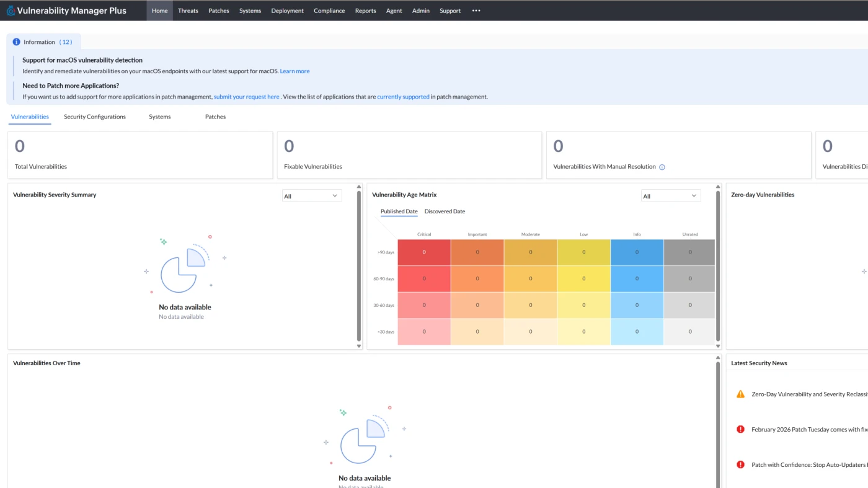The height and width of the screenshot is (488, 868).
Task: Click the Vulnerability Manager Plus logo icon
Action: coord(11,11)
